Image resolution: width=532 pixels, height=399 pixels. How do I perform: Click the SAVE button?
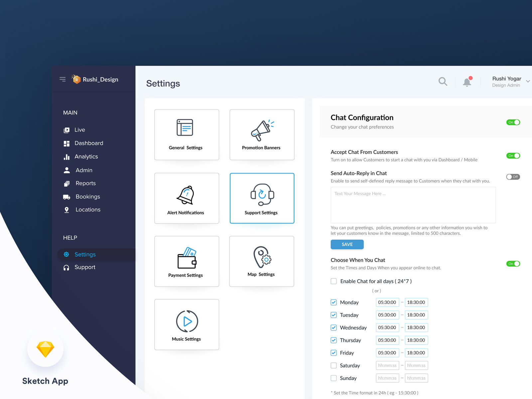coord(347,244)
